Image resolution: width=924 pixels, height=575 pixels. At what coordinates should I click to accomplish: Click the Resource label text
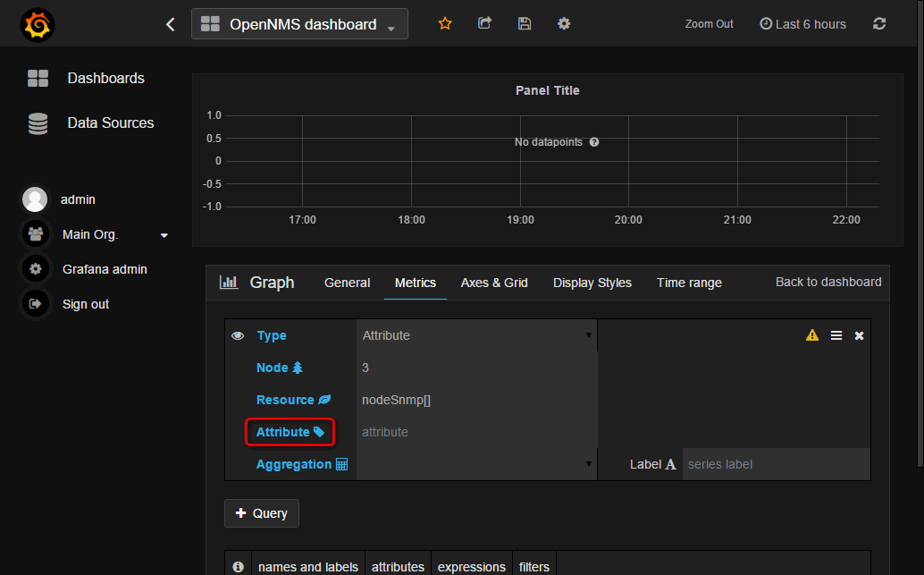285,400
